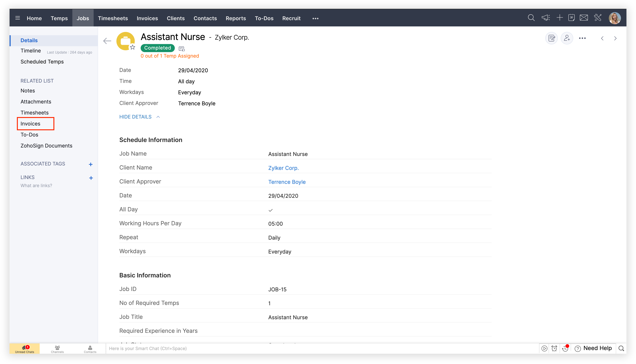Open the setup tools icon

tap(598, 18)
